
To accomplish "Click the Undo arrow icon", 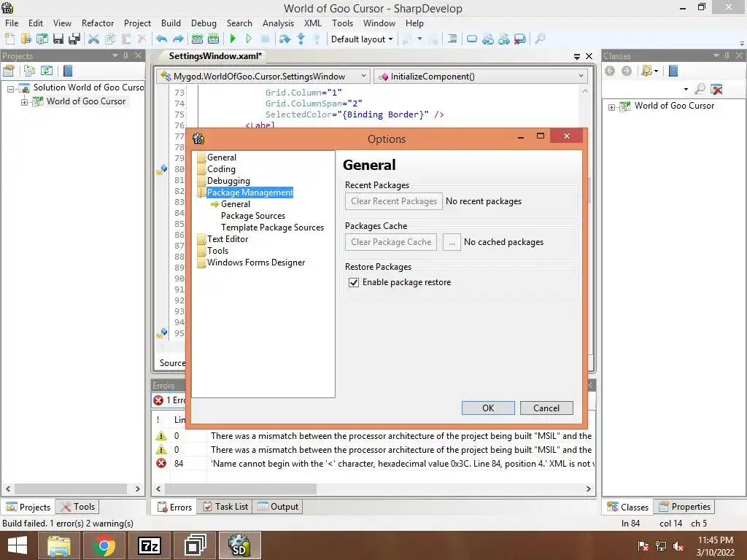I will [x=161, y=39].
